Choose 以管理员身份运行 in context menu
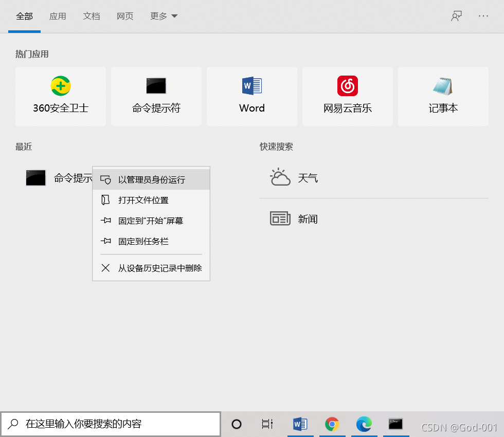The height and width of the screenshot is (437, 504). [151, 179]
